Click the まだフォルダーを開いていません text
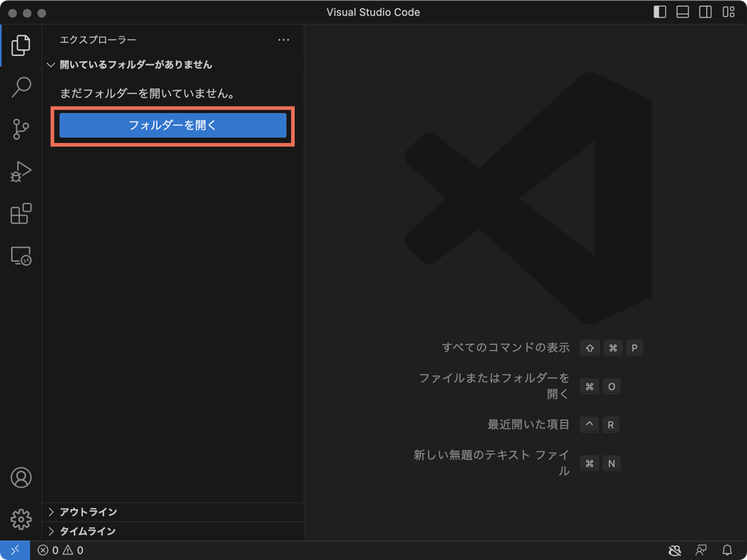This screenshot has width=747, height=560. click(148, 93)
